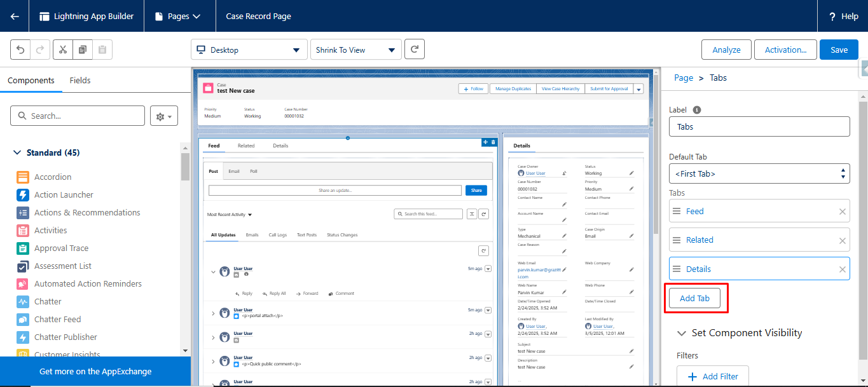The width and height of the screenshot is (868, 387).
Task: Click the Activation button
Action: tap(785, 50)
